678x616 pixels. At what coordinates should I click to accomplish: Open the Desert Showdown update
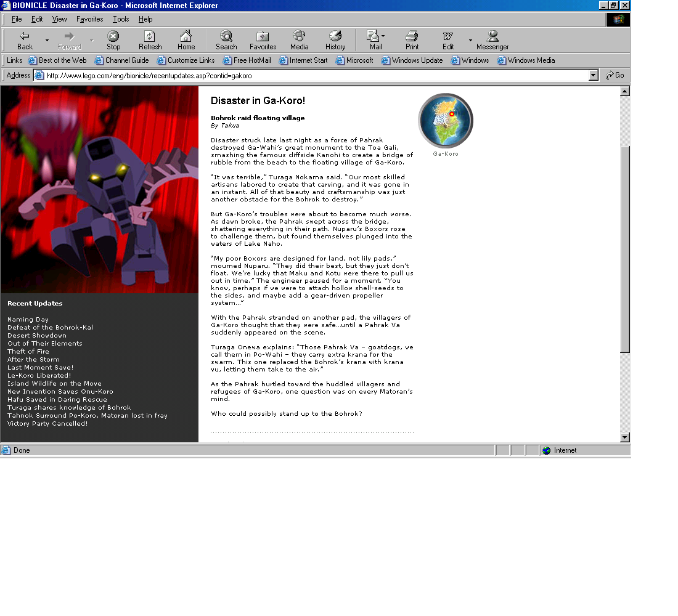point(37,336)
